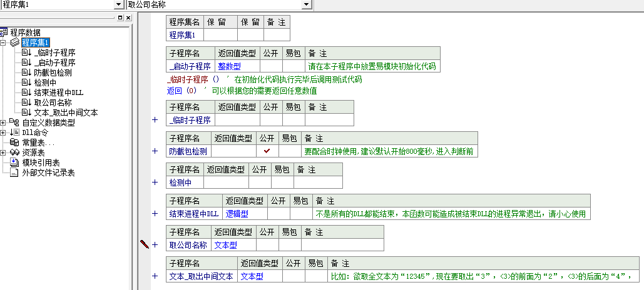Select the 检测中 icon in the tree
Image resolution: width=644 pixels, height=290 pixels.
pos(26,82)
